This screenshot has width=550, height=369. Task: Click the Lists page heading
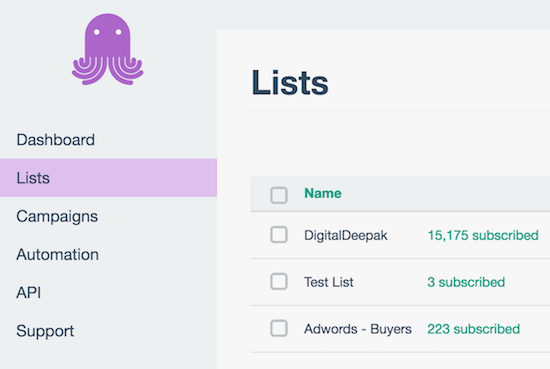coord(290,83)
